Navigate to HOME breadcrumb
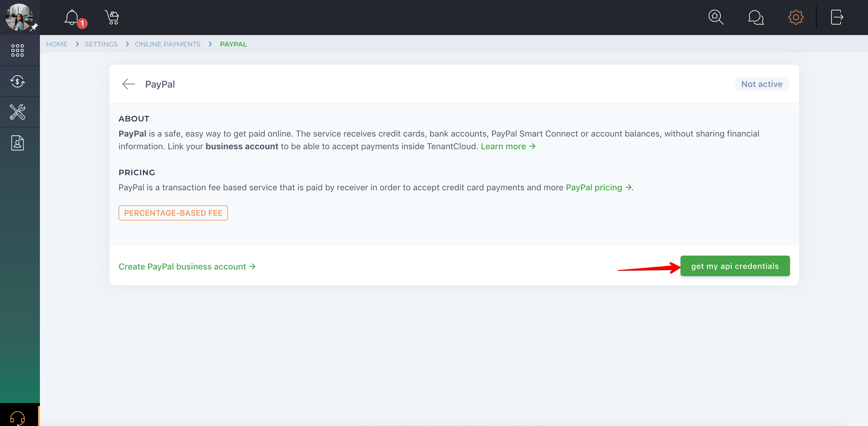 pyautogui.click(x=57, y=44)
